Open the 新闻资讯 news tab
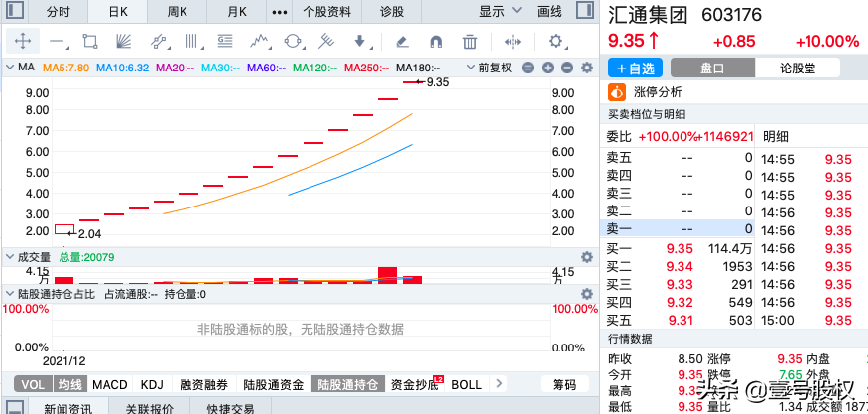The height and width of the screenshot is (414, 868). [68, 408]
